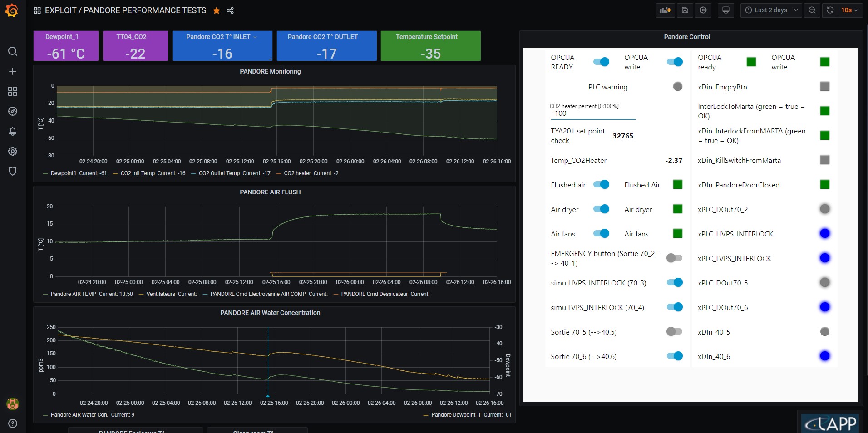Screen dimensions: 868x433
Task: Edit the CO2 heater percent input field
Action: tap(593, 113)
